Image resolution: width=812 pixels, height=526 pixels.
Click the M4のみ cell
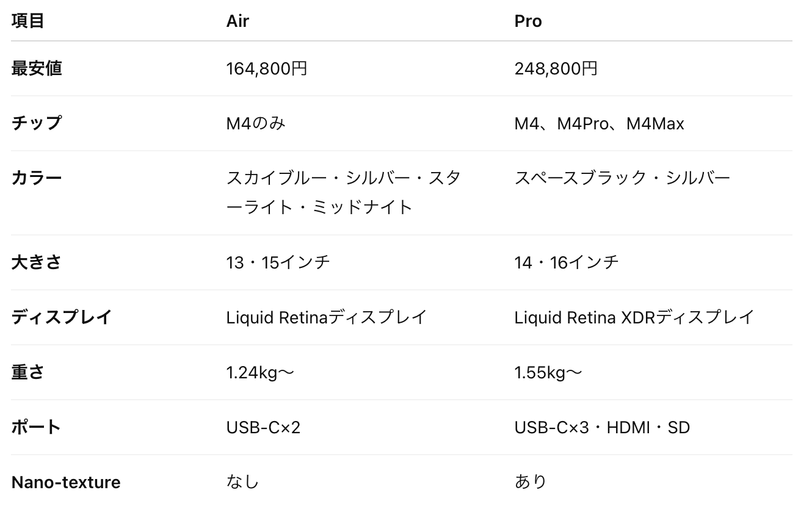[256, 123]
